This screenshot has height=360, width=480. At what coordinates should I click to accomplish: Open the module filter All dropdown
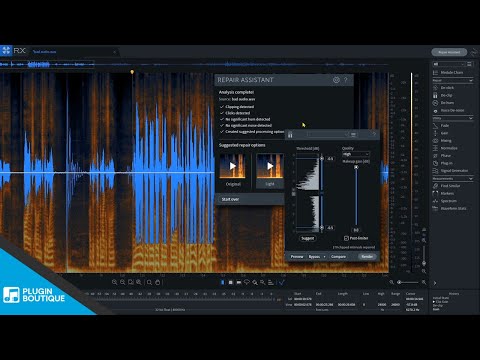pos(448,64)
